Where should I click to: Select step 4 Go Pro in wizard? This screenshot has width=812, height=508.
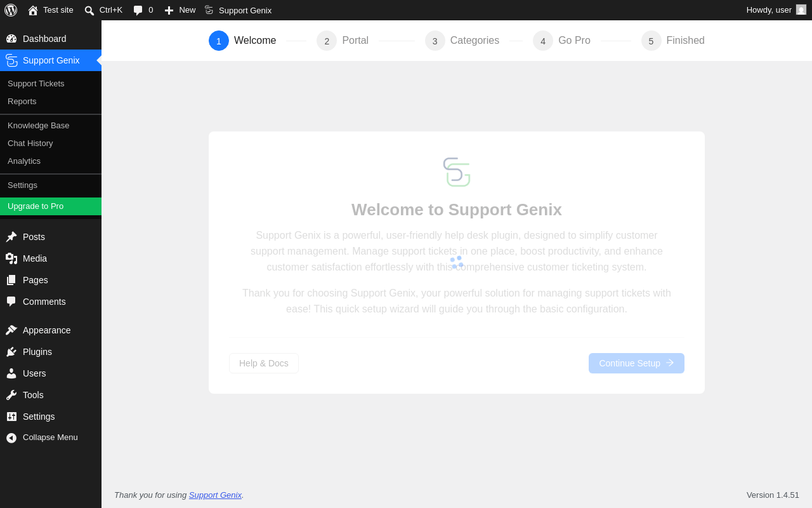point(561,41)
